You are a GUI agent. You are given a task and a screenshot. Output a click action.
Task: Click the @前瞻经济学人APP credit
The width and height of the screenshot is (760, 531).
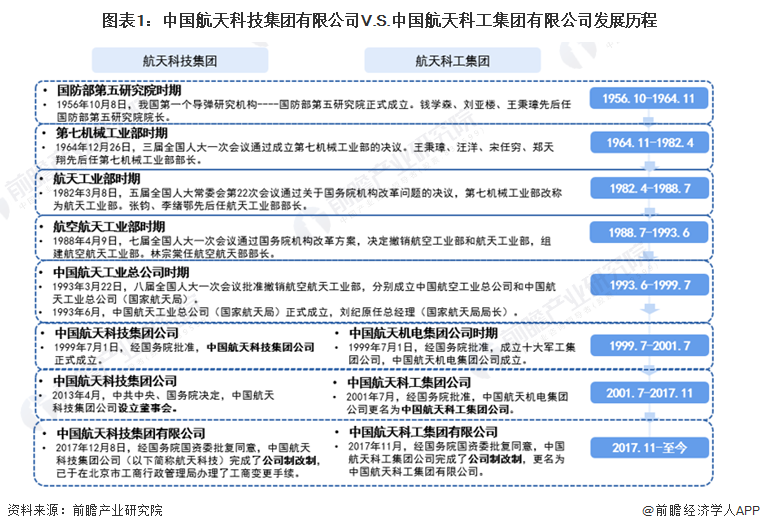click(701, 510)
